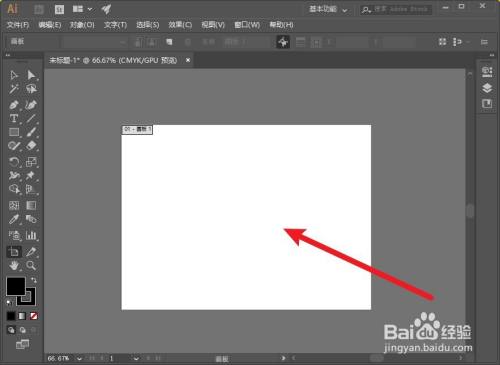500x365 pixels.
Task: Open the Libraries panel icon
Action: [487, 104]
